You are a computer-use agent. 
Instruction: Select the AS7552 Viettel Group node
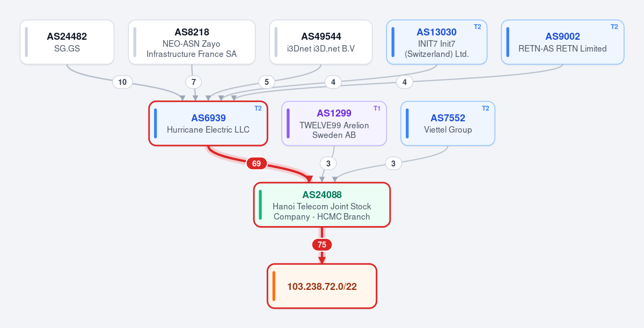pyautogui.click(x=448, y=123)
